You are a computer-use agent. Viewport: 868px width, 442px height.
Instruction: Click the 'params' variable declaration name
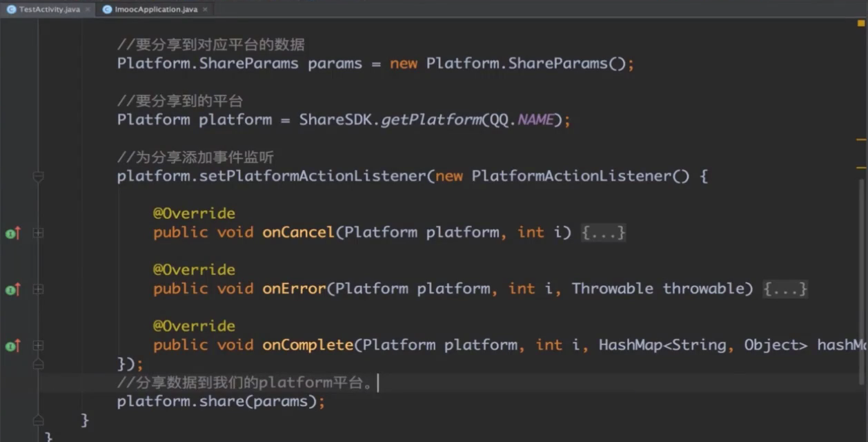click(x=335, y=64)
